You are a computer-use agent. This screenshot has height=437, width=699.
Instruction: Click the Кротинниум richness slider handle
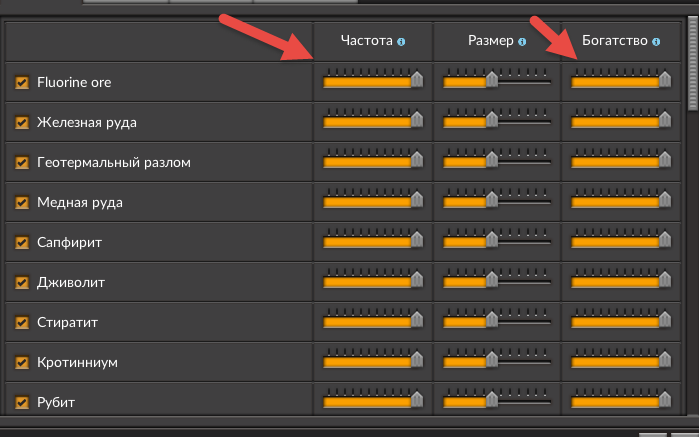[x=665, y=359]
